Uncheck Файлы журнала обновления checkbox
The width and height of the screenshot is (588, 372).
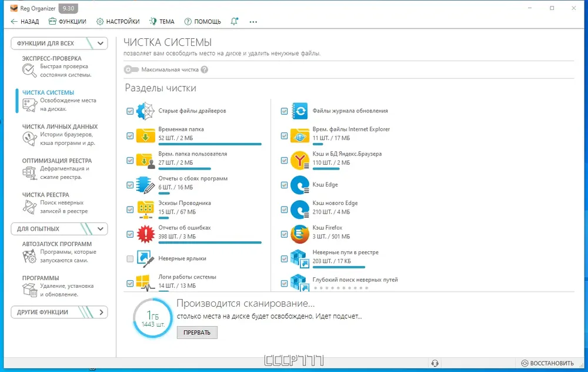(x=284, y=111)
